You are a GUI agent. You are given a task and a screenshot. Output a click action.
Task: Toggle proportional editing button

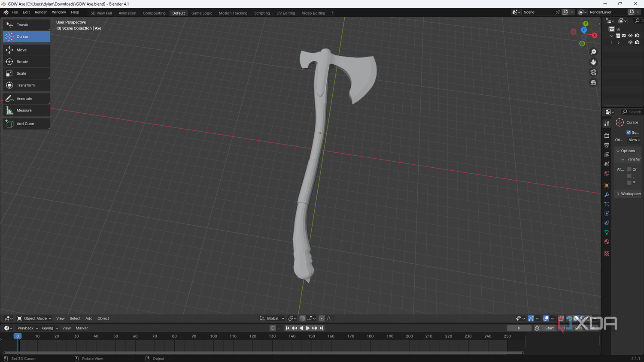pyautogui.click(x=322, y=318)
